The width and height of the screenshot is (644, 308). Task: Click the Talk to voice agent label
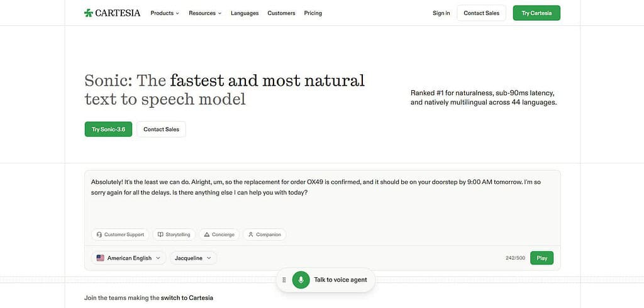coord(340,280)
